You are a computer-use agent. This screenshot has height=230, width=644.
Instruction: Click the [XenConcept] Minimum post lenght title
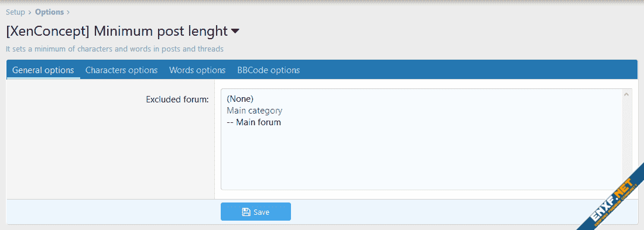coord(117,31)
